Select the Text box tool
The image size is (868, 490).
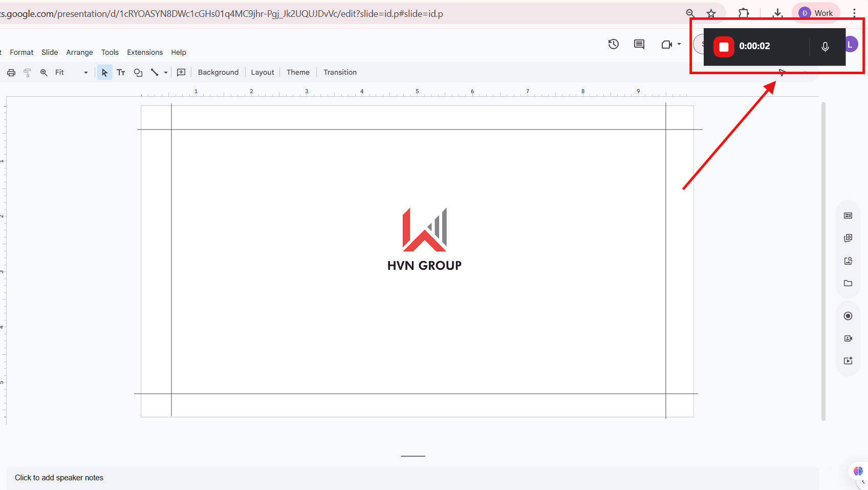click(x=121, y=73)
